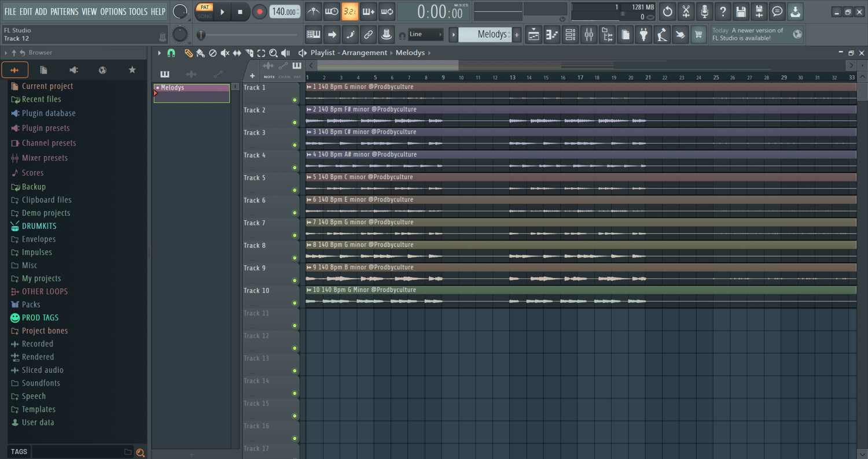The image size is (868, 459).
Task: Click the 140.000 tempo field
Action: point(285,12)
